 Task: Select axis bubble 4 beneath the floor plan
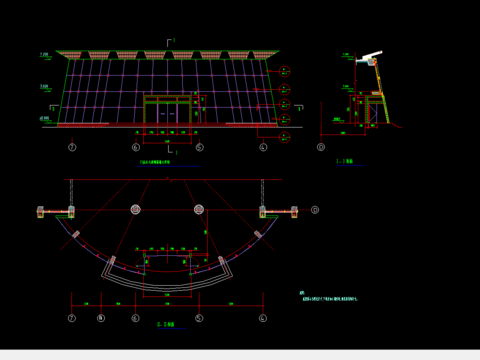[263, 318]
